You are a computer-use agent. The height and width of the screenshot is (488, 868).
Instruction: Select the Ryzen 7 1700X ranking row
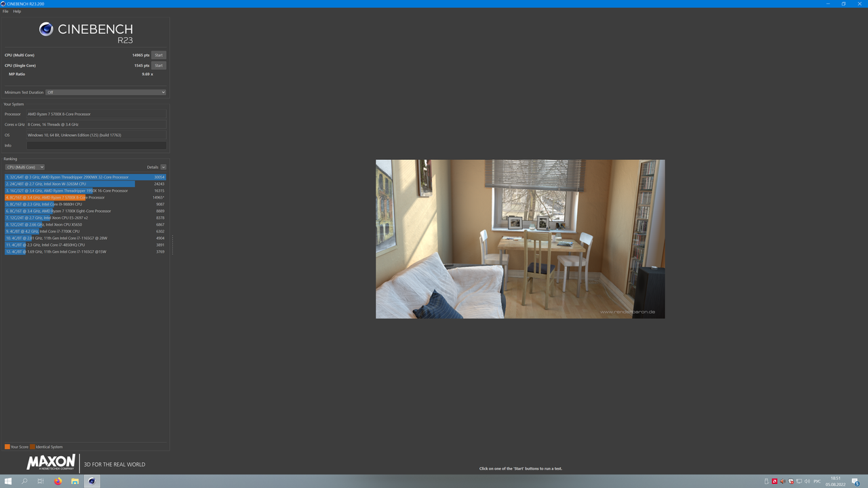tap(85, 211)
